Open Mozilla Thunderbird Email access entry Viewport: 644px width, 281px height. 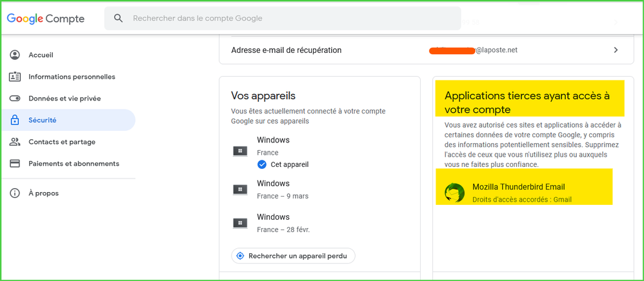[518, 188]
